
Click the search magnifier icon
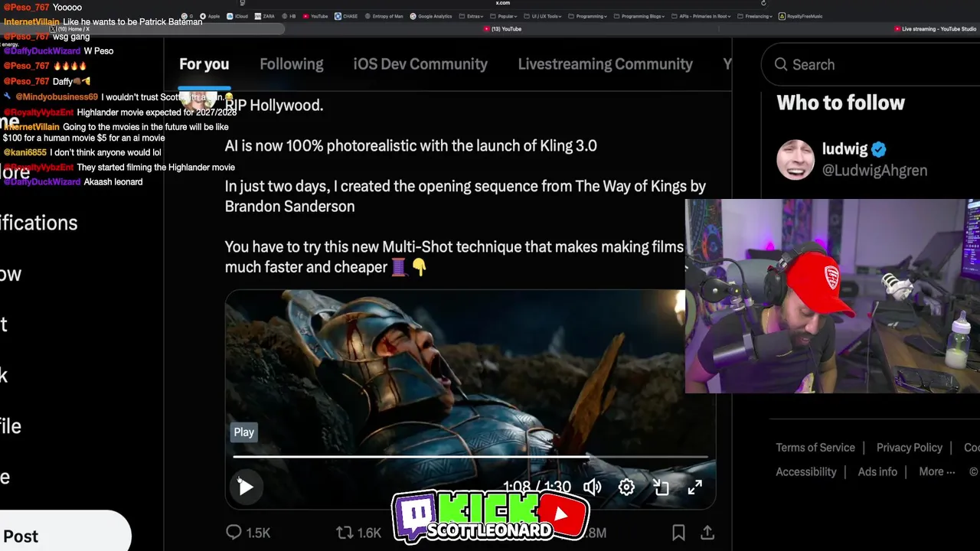point(781,64)
